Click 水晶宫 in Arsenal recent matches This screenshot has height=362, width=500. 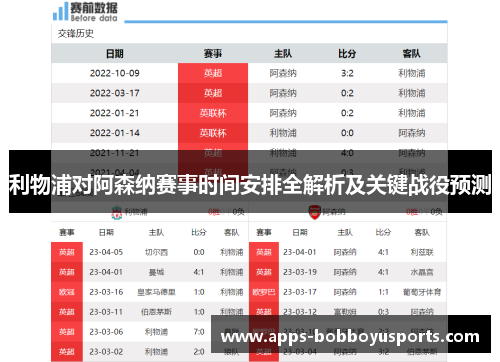[x=422, y=272]
